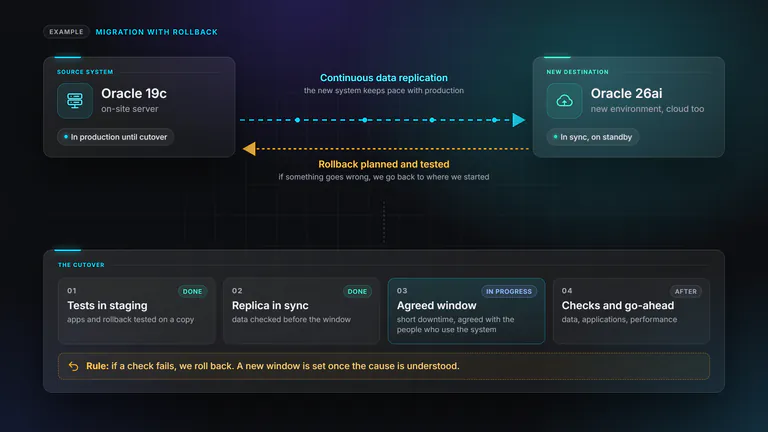Click the IN PROGRESS badge on Agreed window
The width and height of the screenshot is (768, 432).
coord(509,291)
